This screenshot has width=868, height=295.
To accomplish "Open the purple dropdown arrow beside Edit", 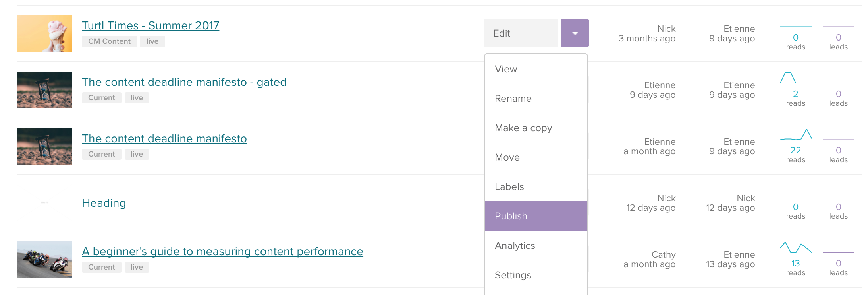I will click(575, 33).
